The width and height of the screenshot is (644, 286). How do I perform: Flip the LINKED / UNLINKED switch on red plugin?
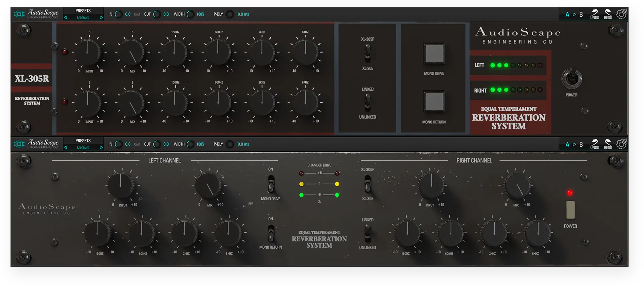pyautogui.click(x=368, y=102)
